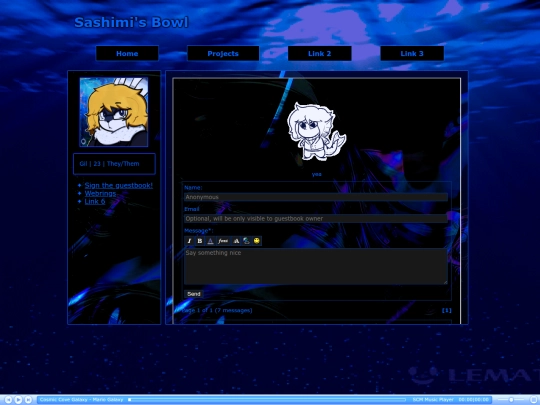The height and width of the screenshot is (405, 540).
Task: Open the Projects navigation tab
Action: [223, 53]
